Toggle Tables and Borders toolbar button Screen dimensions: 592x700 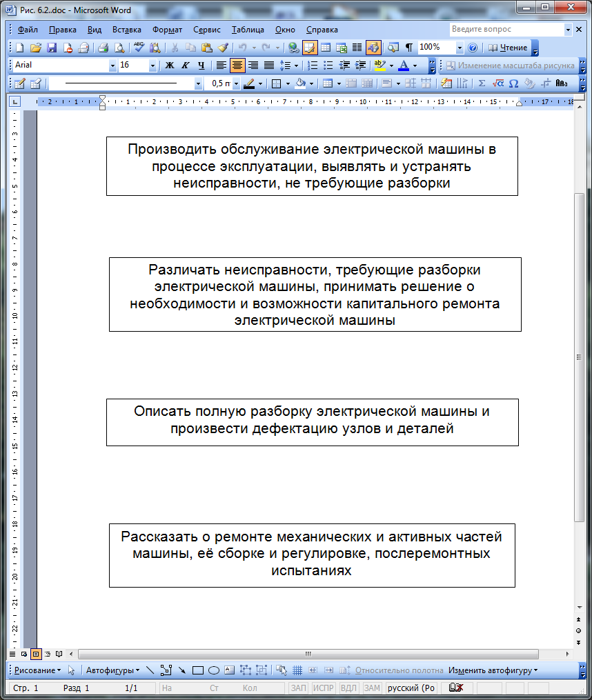[x=310, y=48]
